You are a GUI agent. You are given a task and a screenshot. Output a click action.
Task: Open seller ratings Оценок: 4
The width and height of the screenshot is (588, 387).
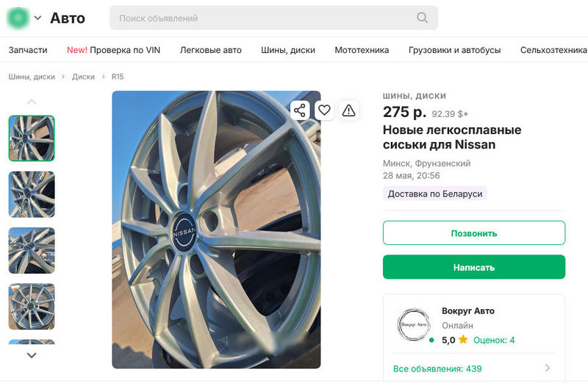tap(493, 340)
